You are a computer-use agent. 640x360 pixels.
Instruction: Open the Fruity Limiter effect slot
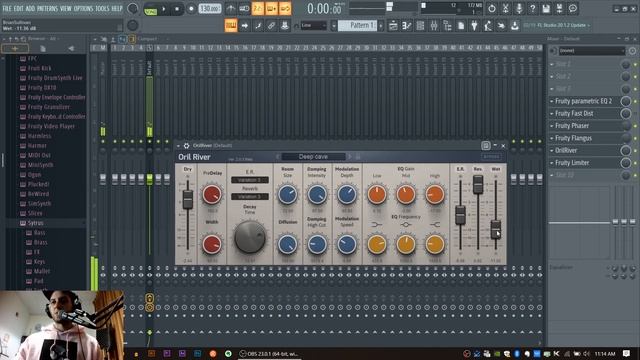click(x=584, y=163)
